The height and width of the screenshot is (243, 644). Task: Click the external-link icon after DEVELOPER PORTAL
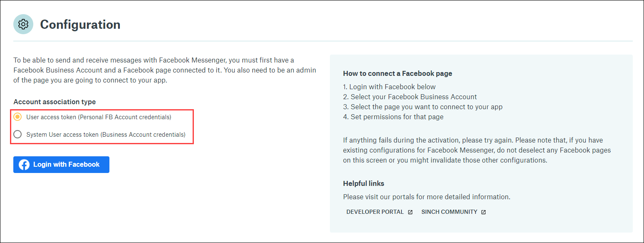coord(410,212)
